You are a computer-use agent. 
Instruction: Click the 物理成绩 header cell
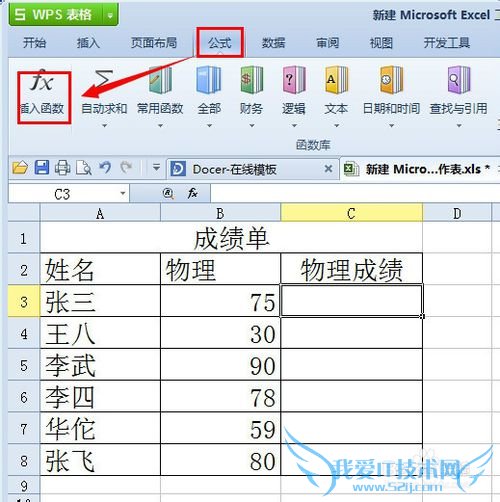[352, 270]
